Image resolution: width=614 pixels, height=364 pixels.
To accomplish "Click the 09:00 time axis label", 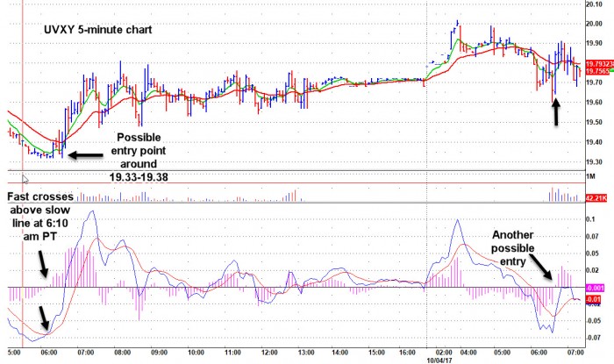I will coord(159,353).
